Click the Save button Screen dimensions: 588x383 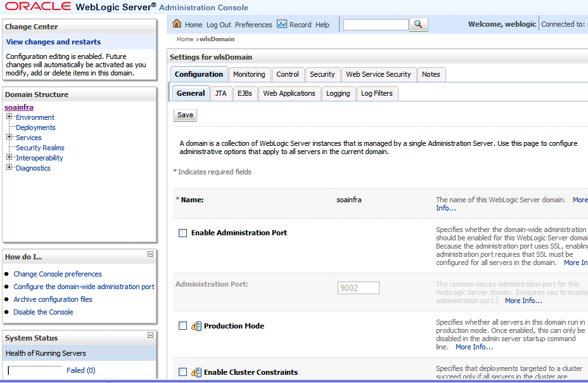click(185, 115)
